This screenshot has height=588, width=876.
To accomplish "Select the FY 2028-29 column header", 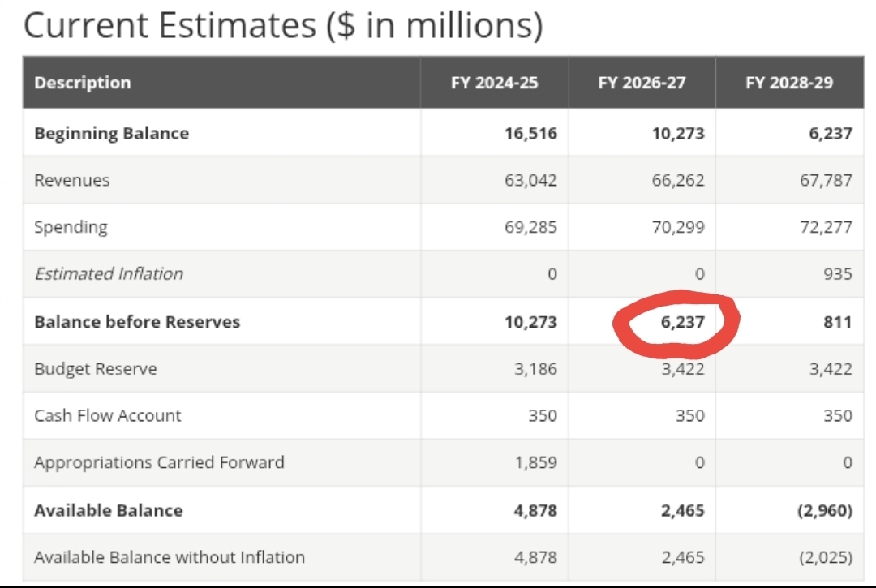I will [x=788, y=83].
